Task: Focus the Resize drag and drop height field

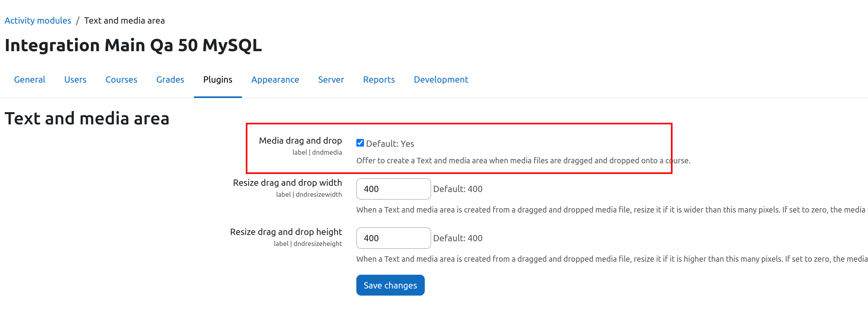Action: pos(393,238)
